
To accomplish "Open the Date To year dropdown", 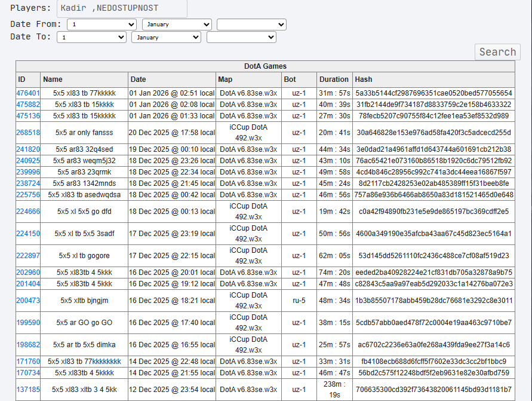I will pyautogui.click(x=241, y=37).
